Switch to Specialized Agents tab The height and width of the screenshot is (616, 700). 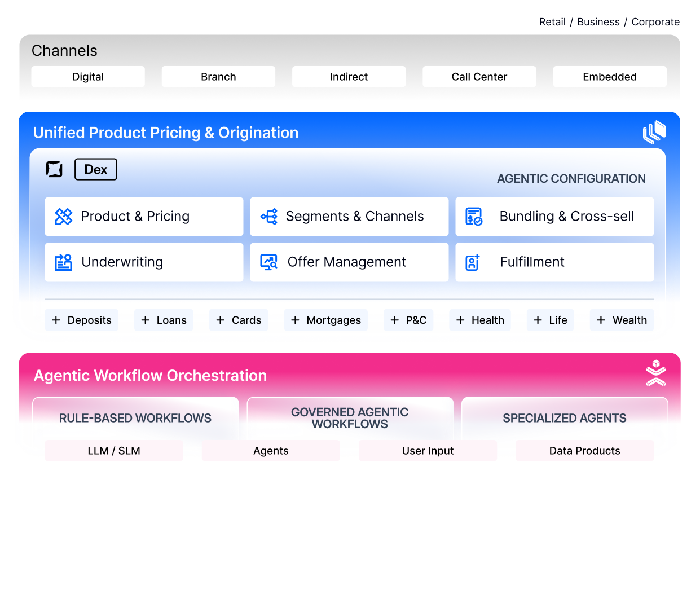(x=565, y=418)
